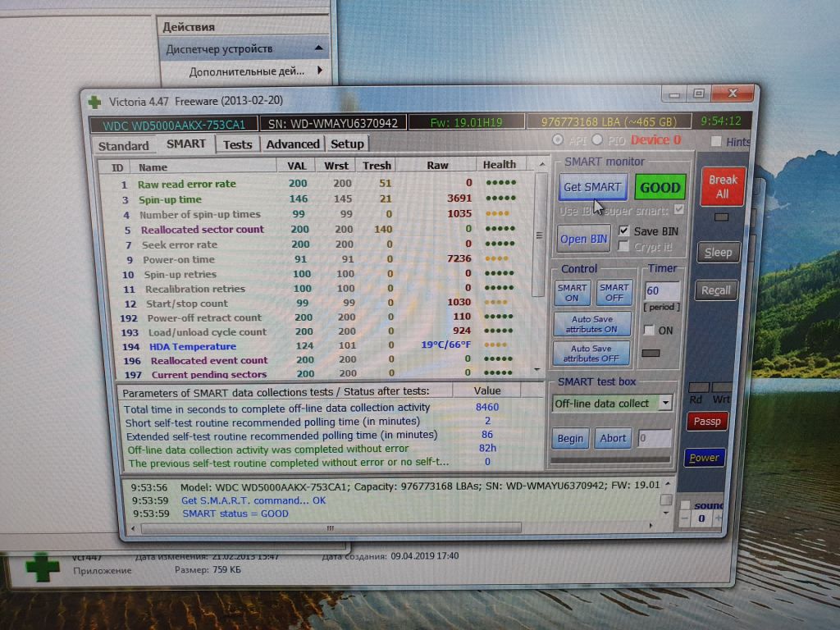
Task: Open the Advanced tab
Action: pyautogui.click(x=293, y=144)
